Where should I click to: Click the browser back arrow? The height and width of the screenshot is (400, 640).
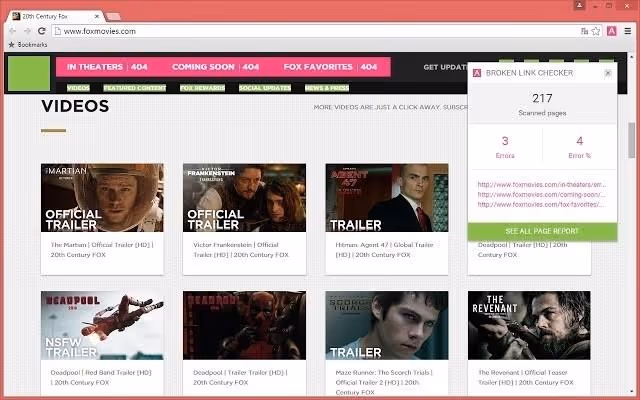(x=12, y=31)
